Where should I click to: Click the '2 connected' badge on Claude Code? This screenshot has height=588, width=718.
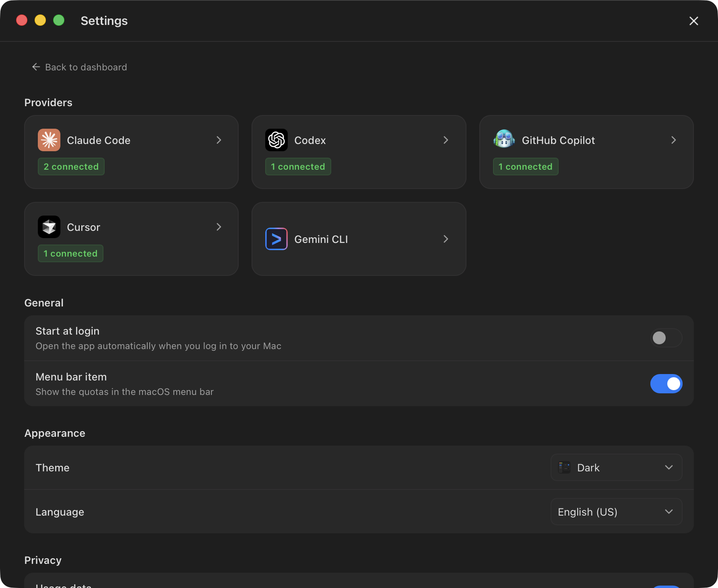(71, 167)
